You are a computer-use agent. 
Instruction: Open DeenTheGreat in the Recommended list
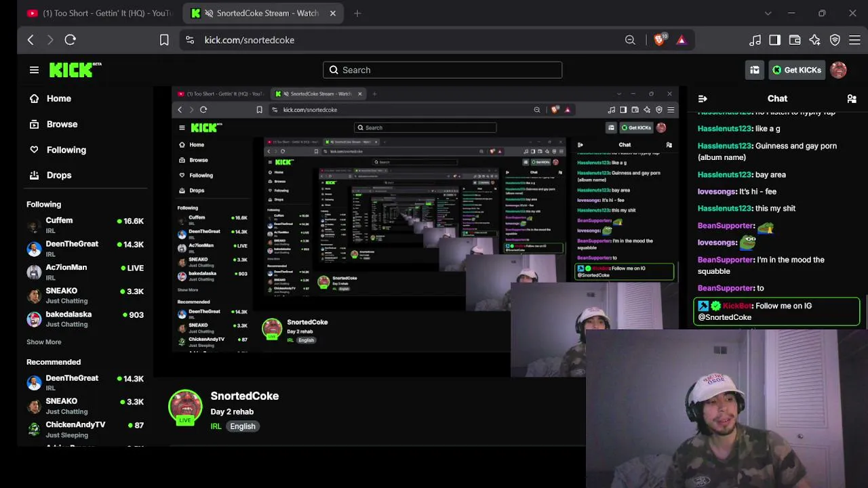[85, 383]
